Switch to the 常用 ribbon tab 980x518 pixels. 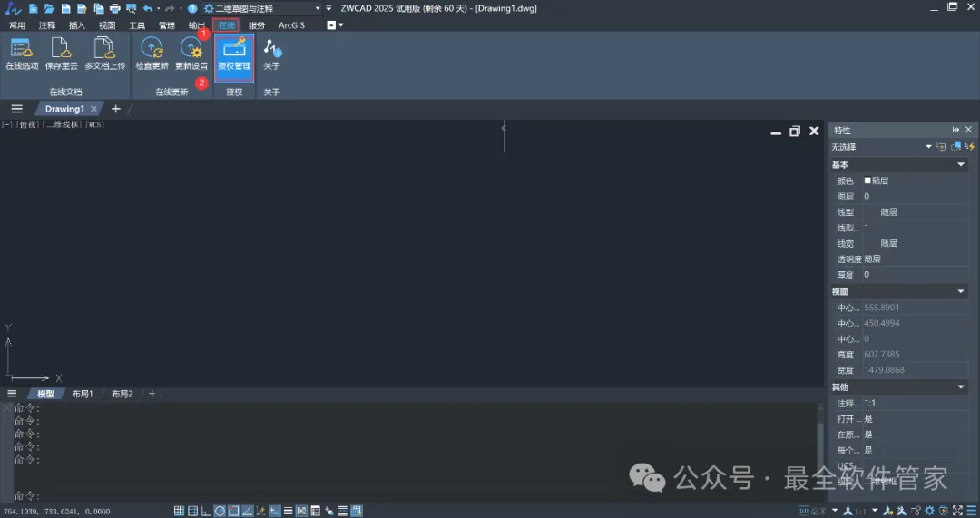pos(17,25)
